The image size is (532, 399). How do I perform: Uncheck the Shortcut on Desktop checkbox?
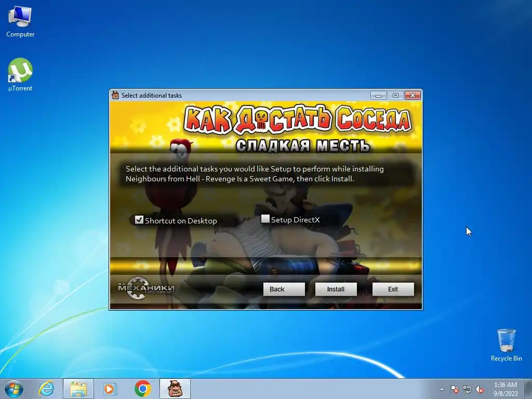(x=139, y=220)
